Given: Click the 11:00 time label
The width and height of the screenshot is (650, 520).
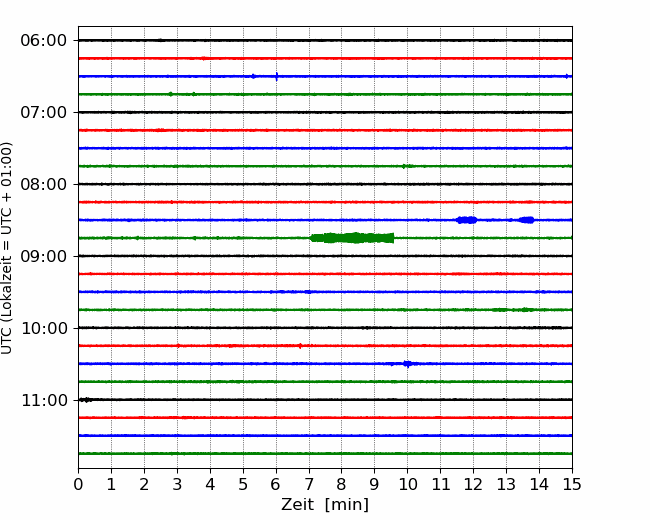Looking at the screenshot, I should coord(44,400).
